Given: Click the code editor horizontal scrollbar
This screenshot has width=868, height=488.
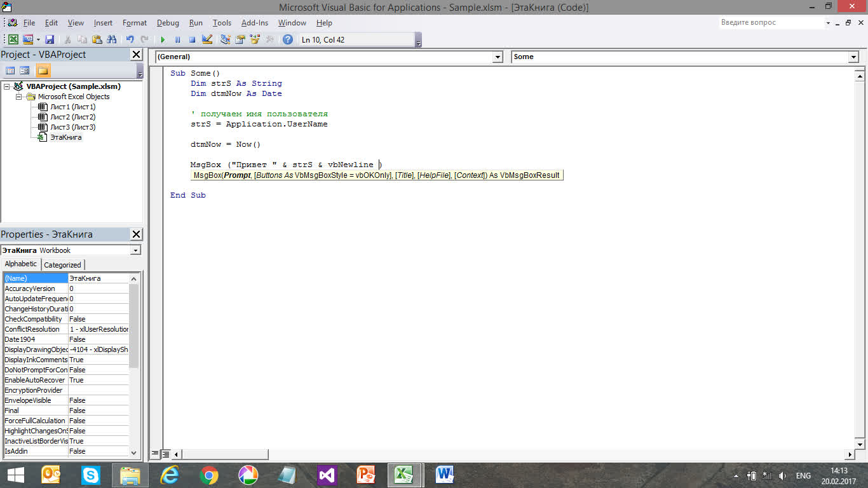Looking at the screenshot, I should [513, 454].
